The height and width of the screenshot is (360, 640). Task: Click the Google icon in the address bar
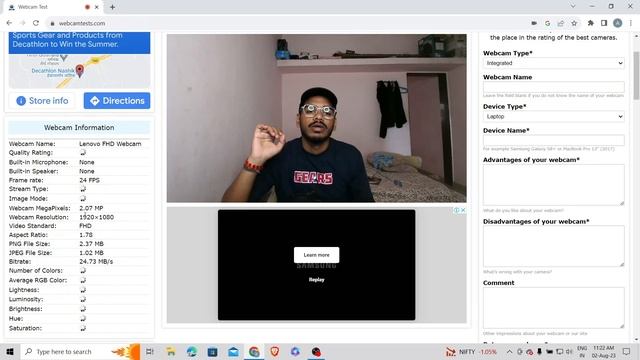click(547, 23)
